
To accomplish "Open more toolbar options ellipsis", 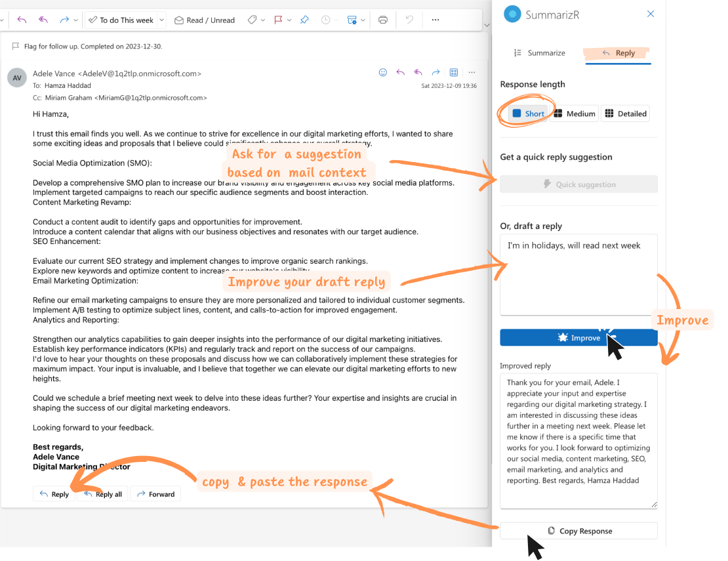I will (x=435, y=20).
